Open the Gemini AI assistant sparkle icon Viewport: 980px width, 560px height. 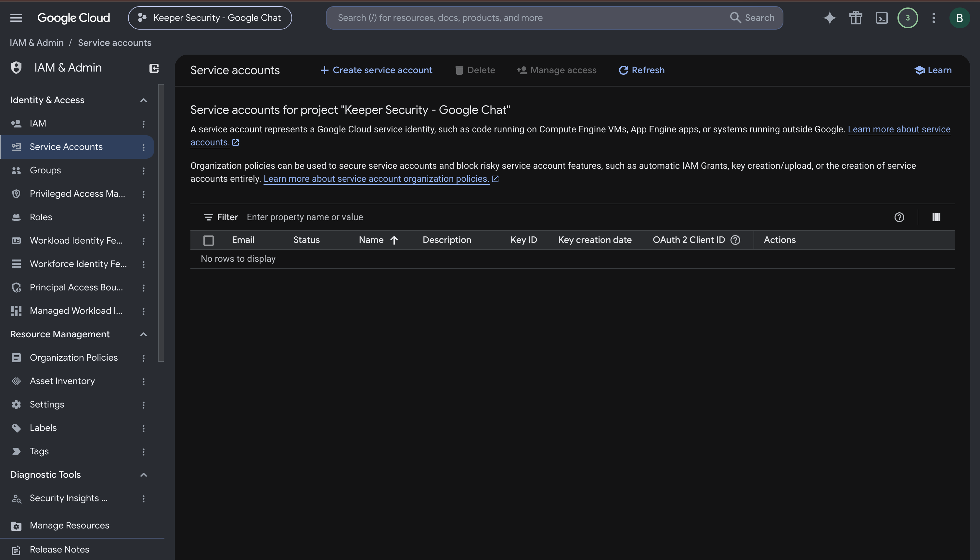pos(829,18)
